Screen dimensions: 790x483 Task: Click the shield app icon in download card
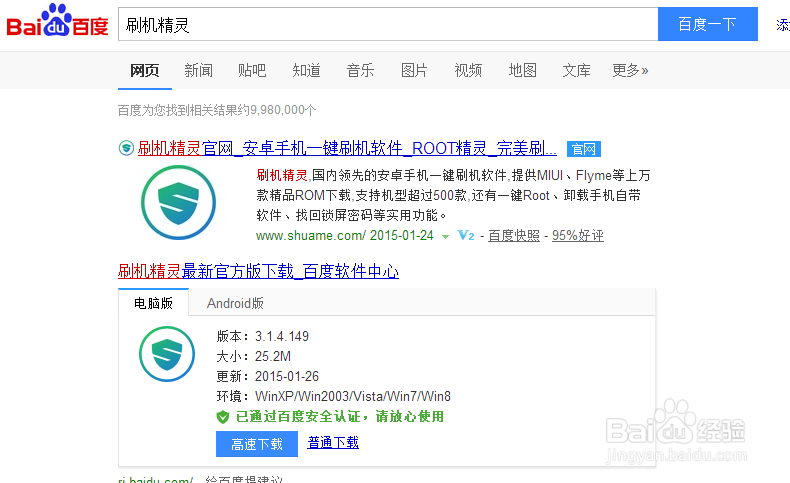tap(167, 354)
